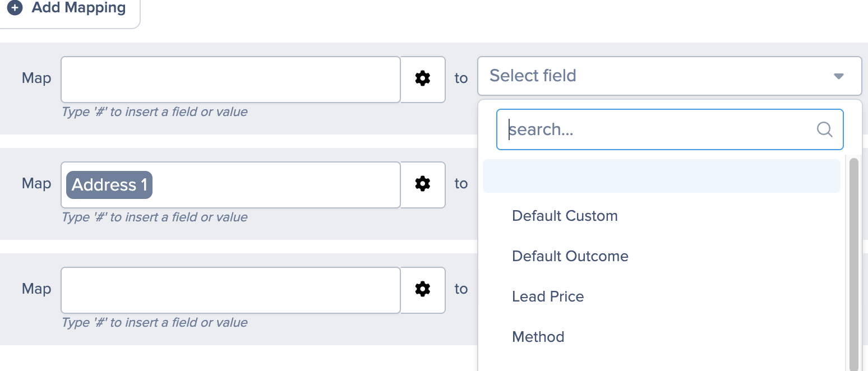868x371 pixels.
Task: Open gear settings for the last empty mapping
Action: [423, 289]
